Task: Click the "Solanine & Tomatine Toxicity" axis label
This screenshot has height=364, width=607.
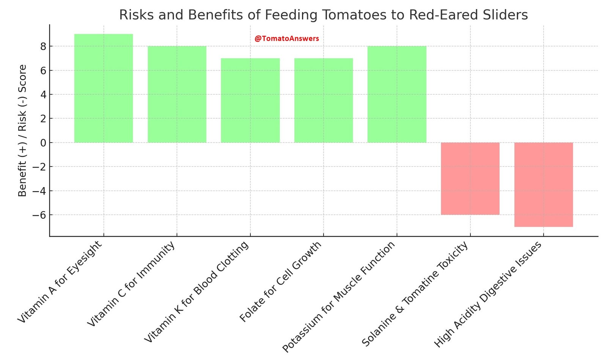Action: point(415,294)
